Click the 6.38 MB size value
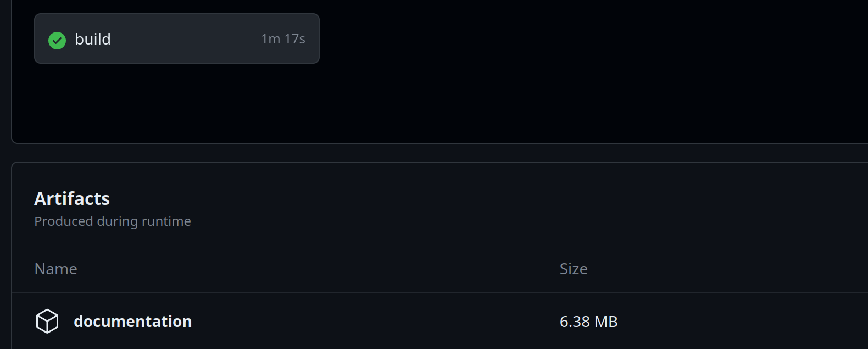This screenshot has width=868, height=349. pos(588,322)
